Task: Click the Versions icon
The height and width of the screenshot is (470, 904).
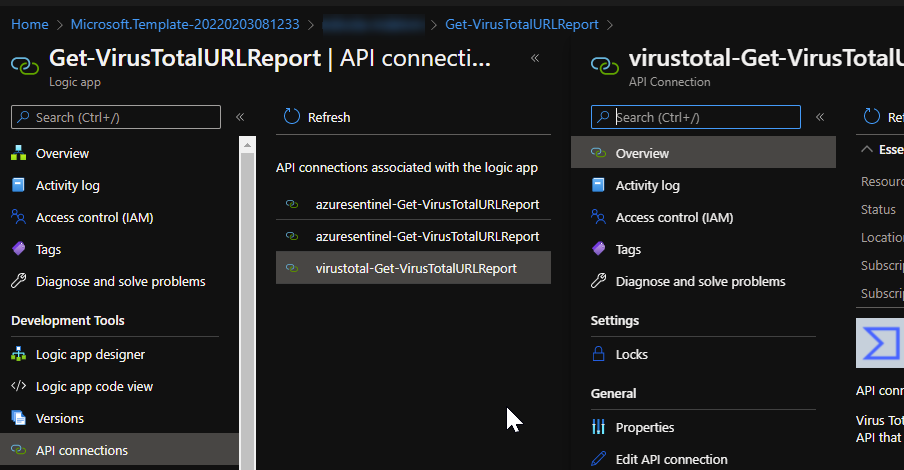Action: coord(18,418)
